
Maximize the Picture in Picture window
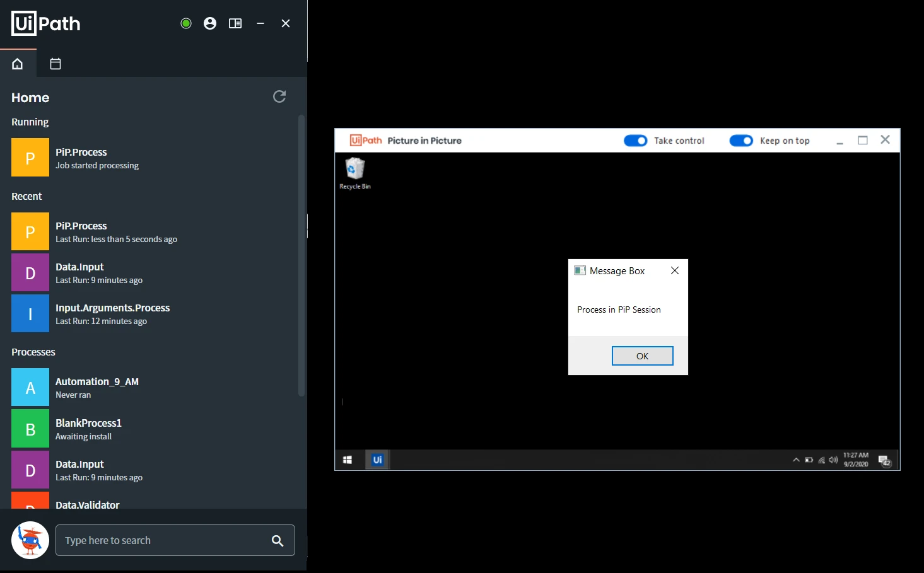863,140
